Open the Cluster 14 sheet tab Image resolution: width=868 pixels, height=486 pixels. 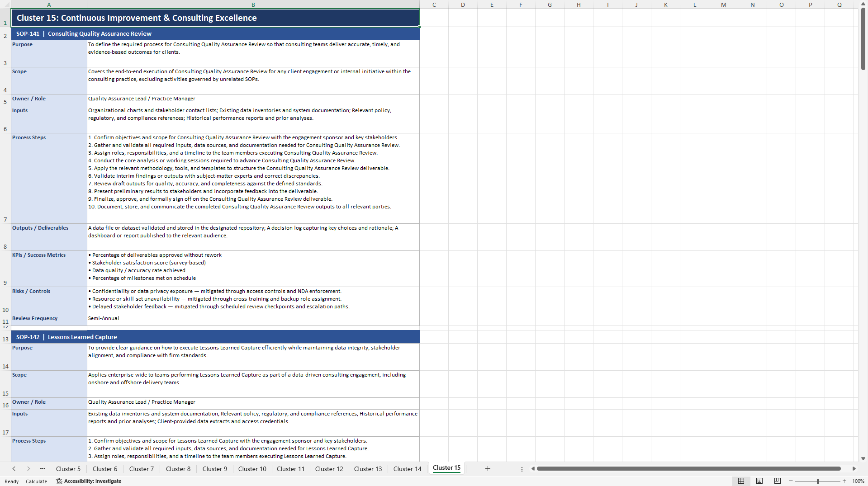(x=408, y=469)
